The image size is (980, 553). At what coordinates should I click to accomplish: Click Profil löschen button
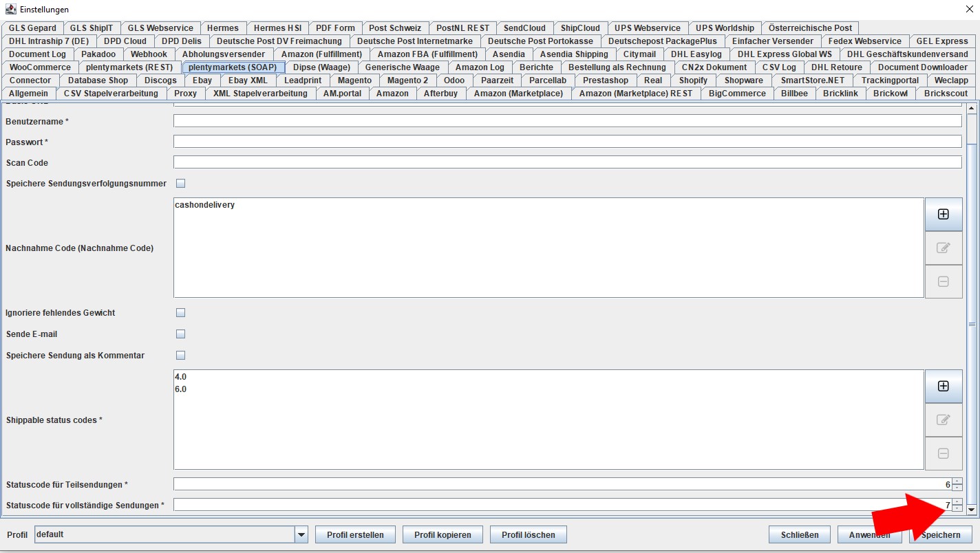click(x=529, y=534)
